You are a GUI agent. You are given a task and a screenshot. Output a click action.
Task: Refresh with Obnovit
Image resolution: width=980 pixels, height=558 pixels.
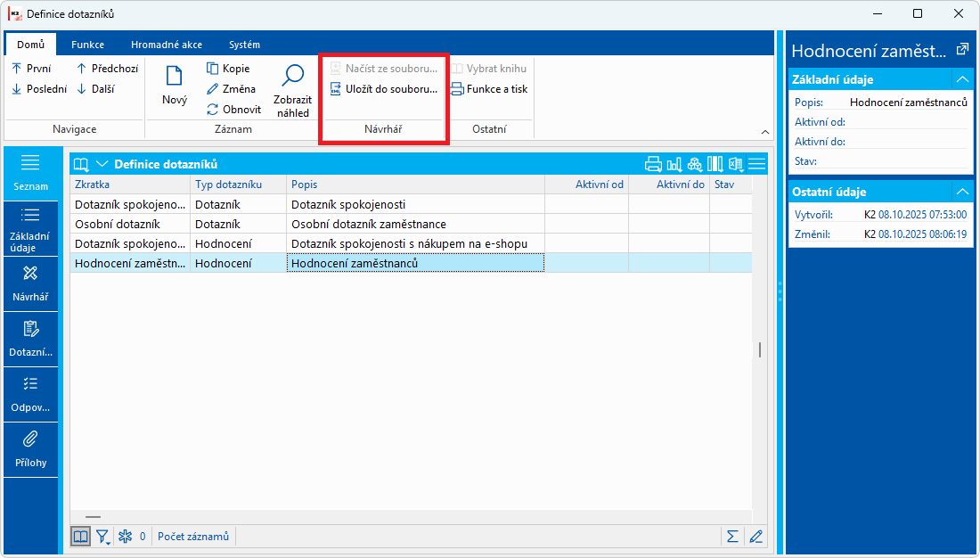(233, 110)
